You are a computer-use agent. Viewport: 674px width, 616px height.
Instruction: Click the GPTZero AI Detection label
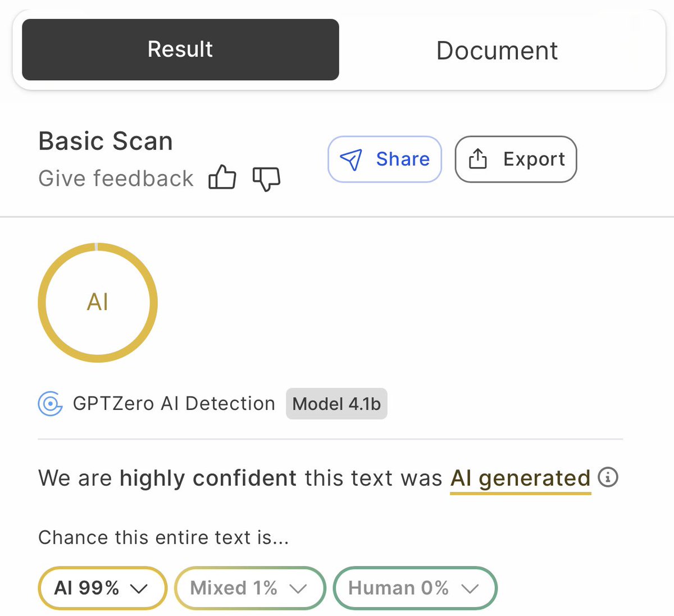point(174,404)
